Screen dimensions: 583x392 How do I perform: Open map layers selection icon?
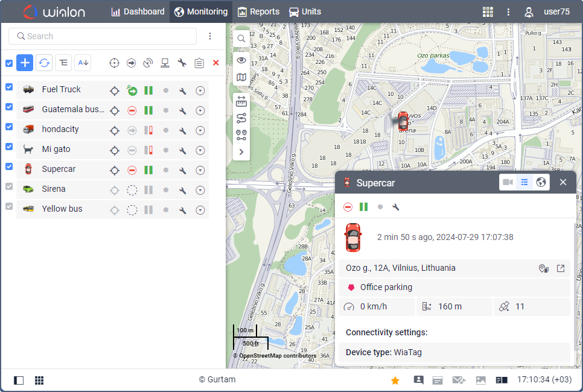pyautogui.click(x=241, y=77)
